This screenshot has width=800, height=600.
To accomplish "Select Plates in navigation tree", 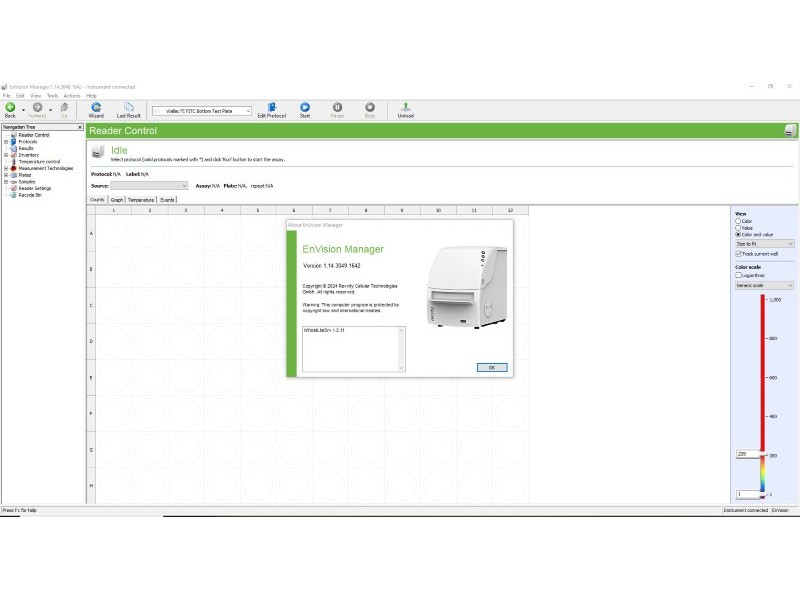I will click(x=24, y=175).
